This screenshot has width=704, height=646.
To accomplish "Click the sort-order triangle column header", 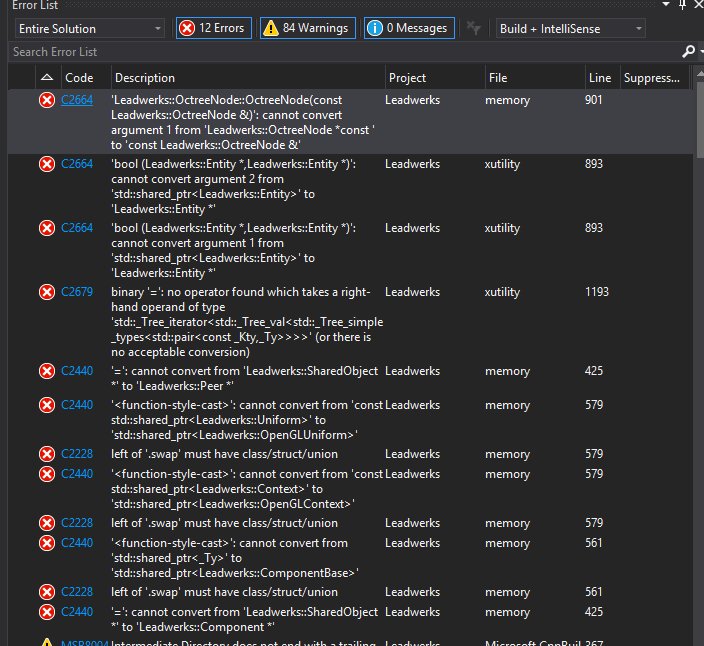I will pos(47,77).
